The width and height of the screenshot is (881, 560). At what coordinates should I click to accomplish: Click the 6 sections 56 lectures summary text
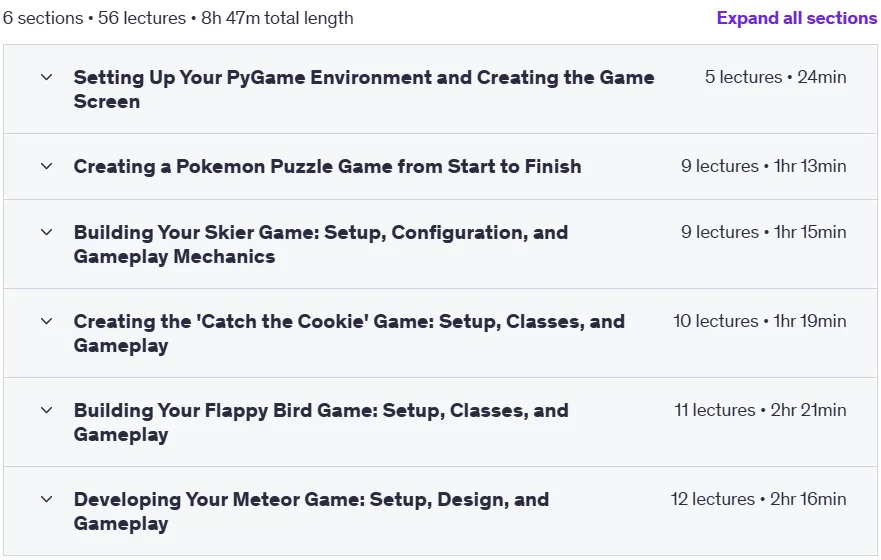(178, 18)
